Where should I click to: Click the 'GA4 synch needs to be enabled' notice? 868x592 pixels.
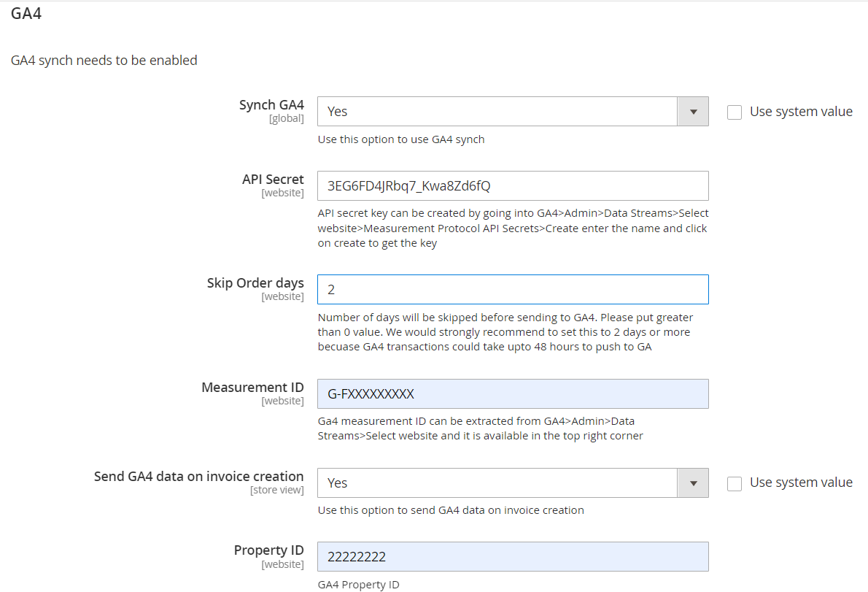pos(104,61)
